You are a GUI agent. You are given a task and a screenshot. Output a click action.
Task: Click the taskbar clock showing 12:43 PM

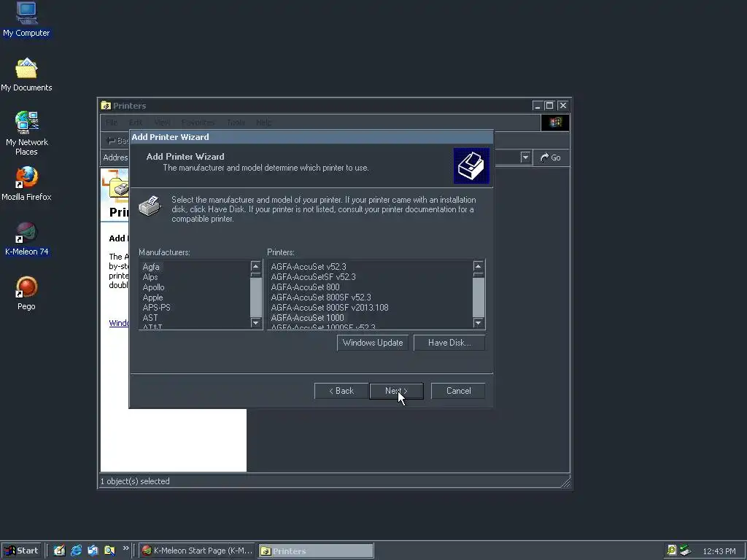point(719,551)
